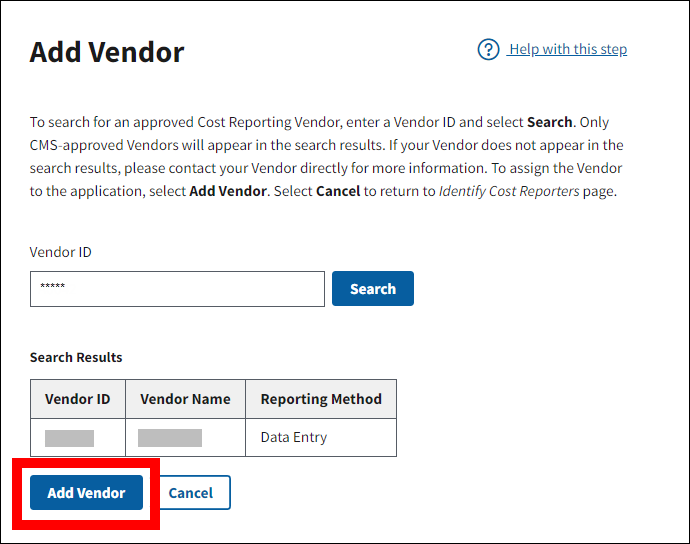The width and height of the screenshot is (690, 544).
Task: Click the 'Vendor ID' label above field
Action: click(x=62, y=253)
